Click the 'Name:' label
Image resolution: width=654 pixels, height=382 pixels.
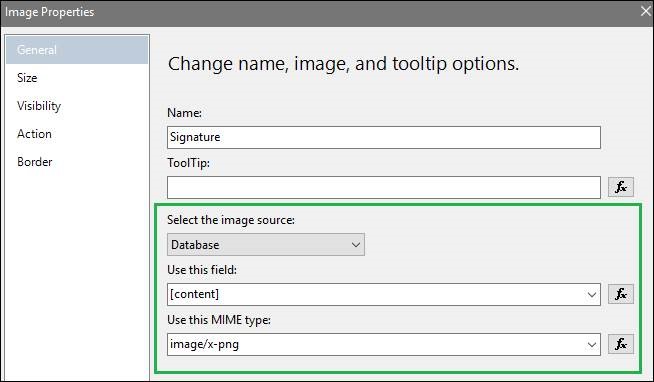click(184, 113)
